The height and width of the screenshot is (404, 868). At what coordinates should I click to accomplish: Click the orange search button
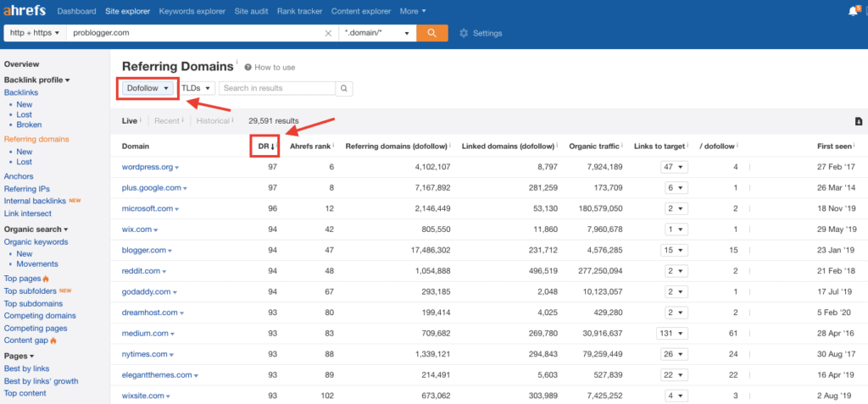[x=431, y=33]
